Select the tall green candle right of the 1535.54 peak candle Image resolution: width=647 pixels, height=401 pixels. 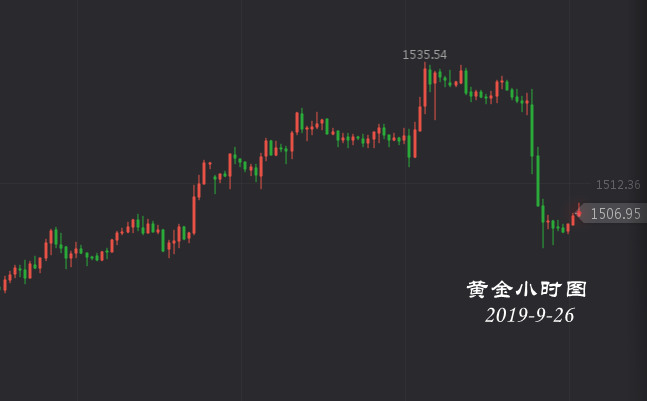430,78
